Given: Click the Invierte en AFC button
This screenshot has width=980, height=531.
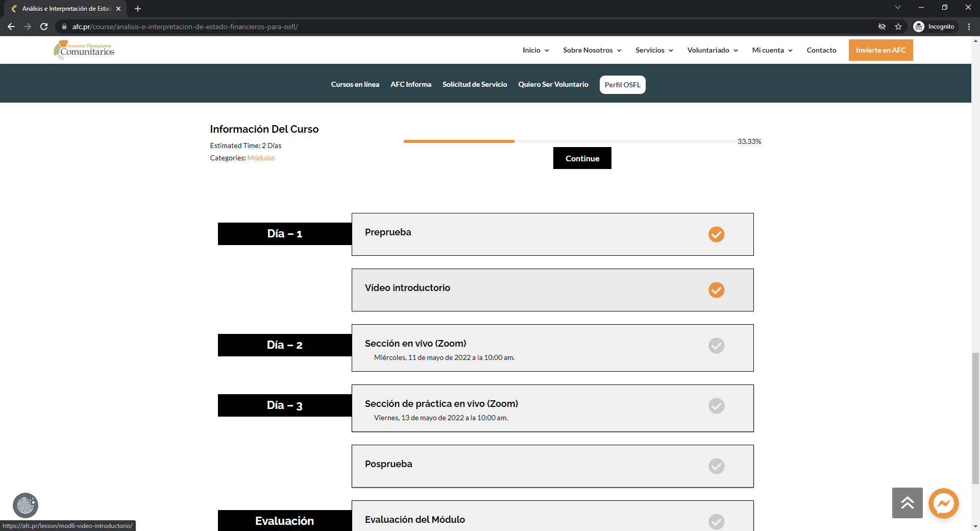Looking at the screenshot, I should (x=880, y=50).
